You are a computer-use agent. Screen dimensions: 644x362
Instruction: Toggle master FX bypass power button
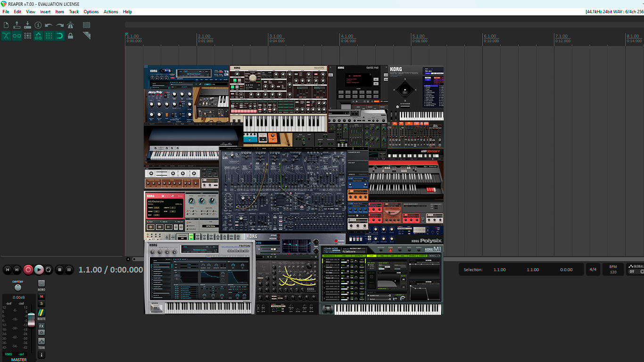(41, 332)
